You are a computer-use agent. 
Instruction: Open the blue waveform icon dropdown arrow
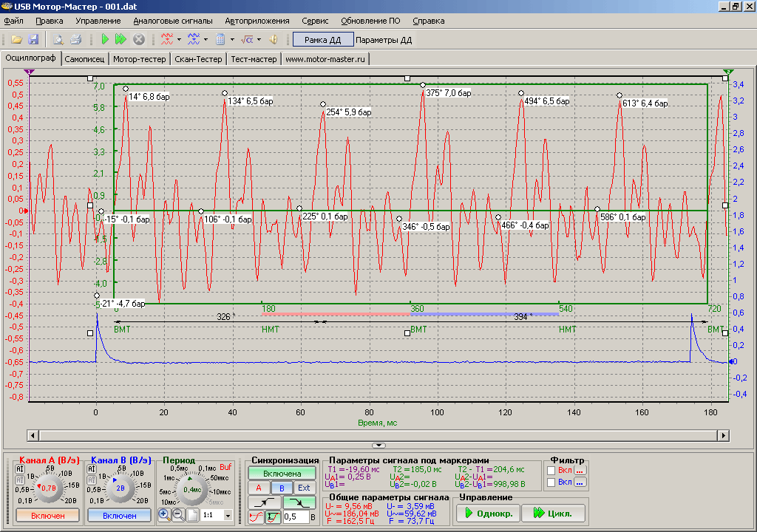(x=206, y=40)
